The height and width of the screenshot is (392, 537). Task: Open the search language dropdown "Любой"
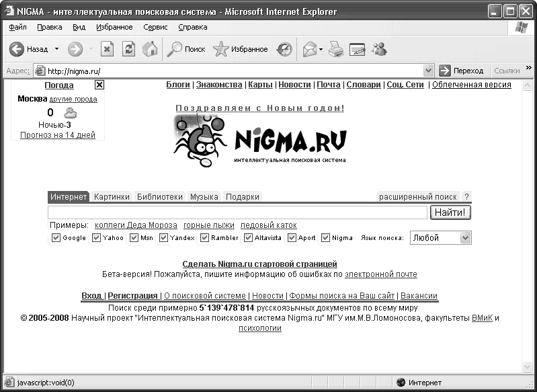tap(441, 238)
